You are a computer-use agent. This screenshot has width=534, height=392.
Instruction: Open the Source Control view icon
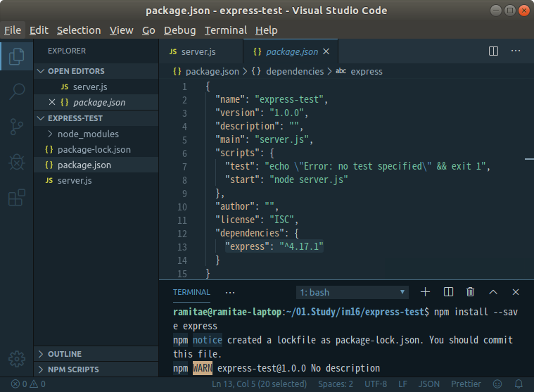pos(16,127)
